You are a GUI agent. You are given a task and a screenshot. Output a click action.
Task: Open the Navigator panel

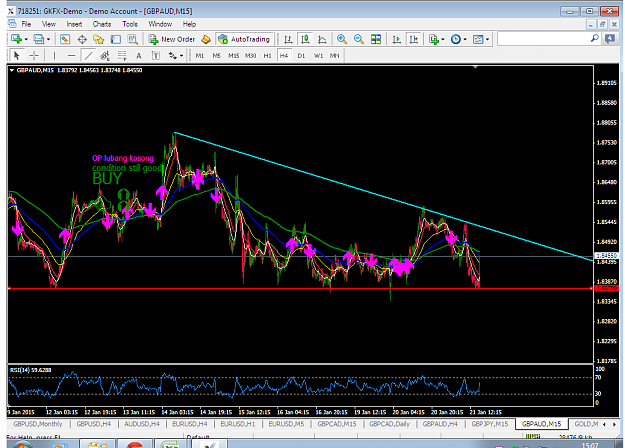coord(98,39)
